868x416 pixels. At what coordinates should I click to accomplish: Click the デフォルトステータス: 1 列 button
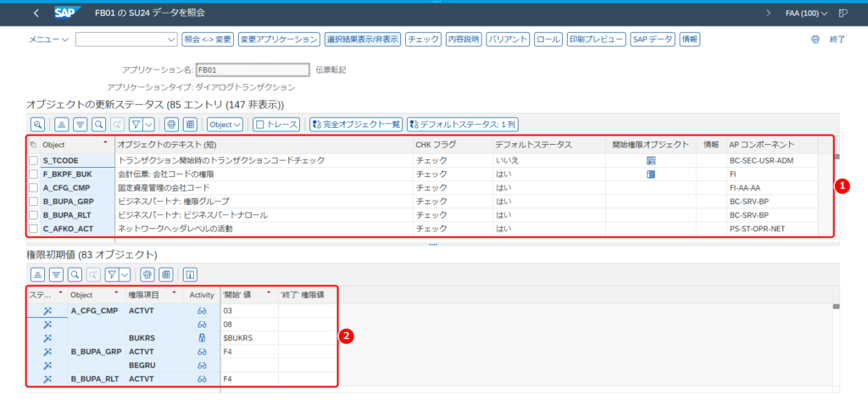(463, 125)
